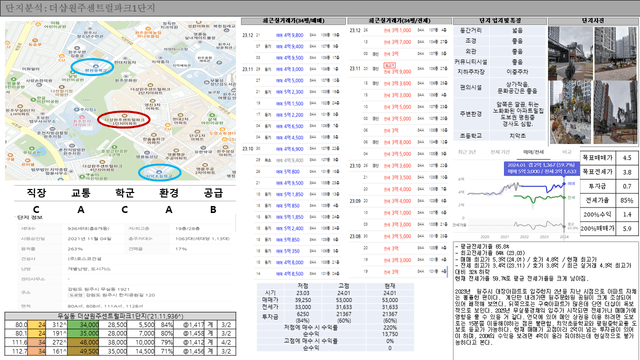Select the 매매 4억 9,800 transaction row
This screenshot has height=360, width=640.
[291, 35]
